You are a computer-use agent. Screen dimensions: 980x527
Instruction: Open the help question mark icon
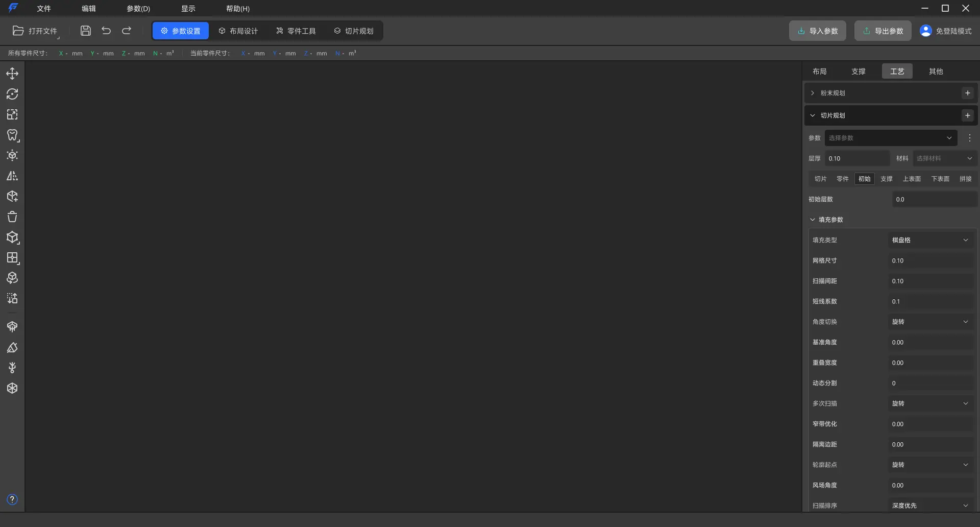pos(12,499)
